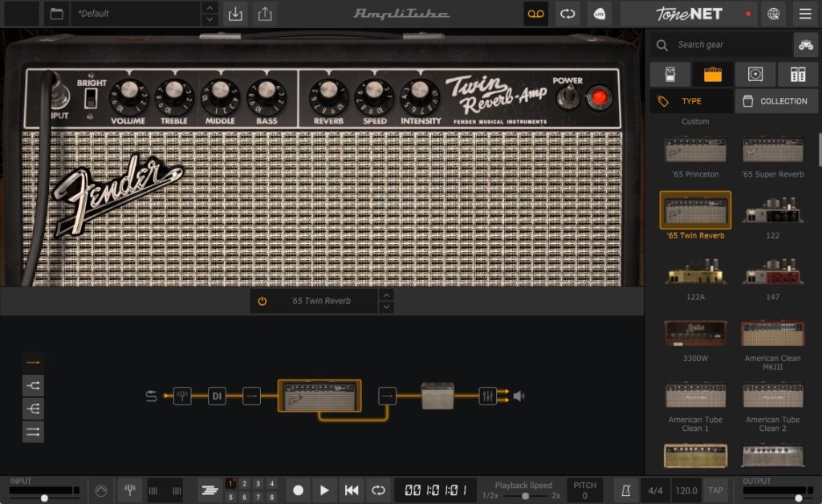This screenshot has height=504, width=822.
Task: Select the DI block in the signal chain
Action: pos(217,396)
